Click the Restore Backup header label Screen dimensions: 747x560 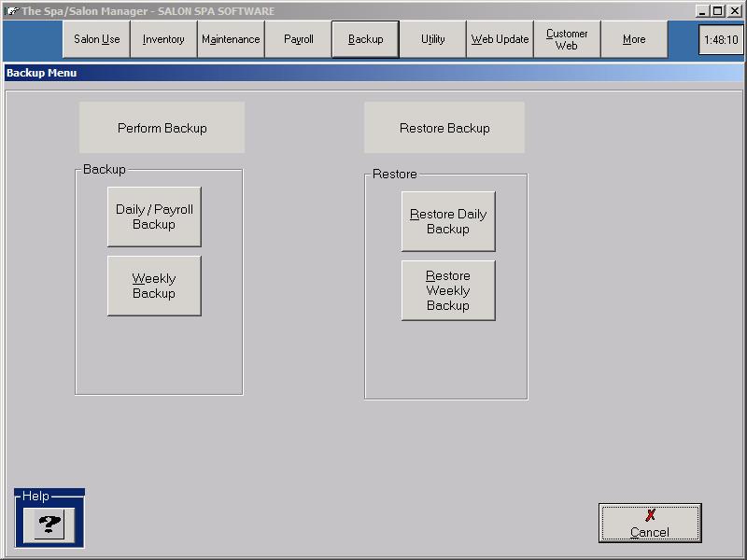click(444, 128)
